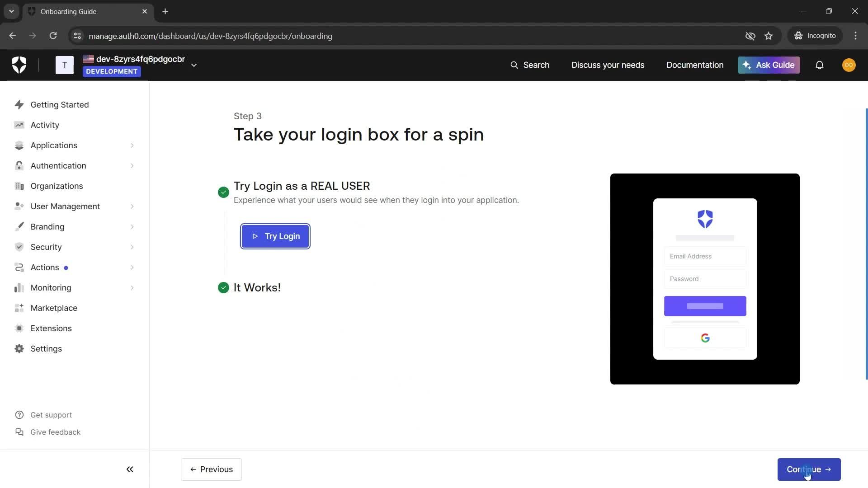View site information icon in address bar
Image resolution: width=868 pixels, height=488 pixels.
click(77, 36)
